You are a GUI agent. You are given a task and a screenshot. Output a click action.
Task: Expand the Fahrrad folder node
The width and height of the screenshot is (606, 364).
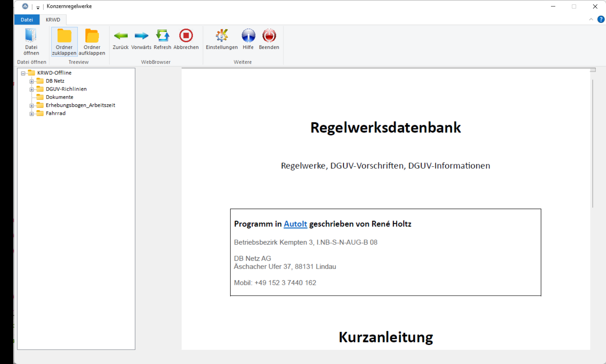click(x=32, y=114)
